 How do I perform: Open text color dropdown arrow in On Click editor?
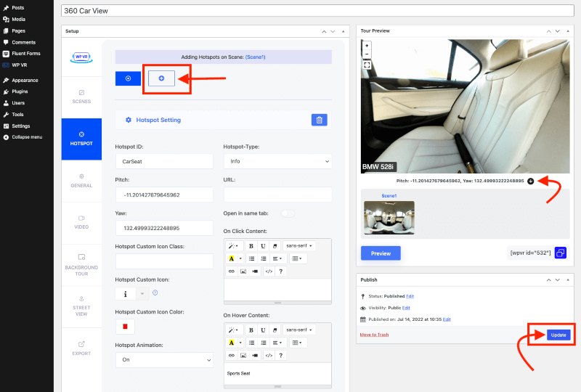point(240,258)
